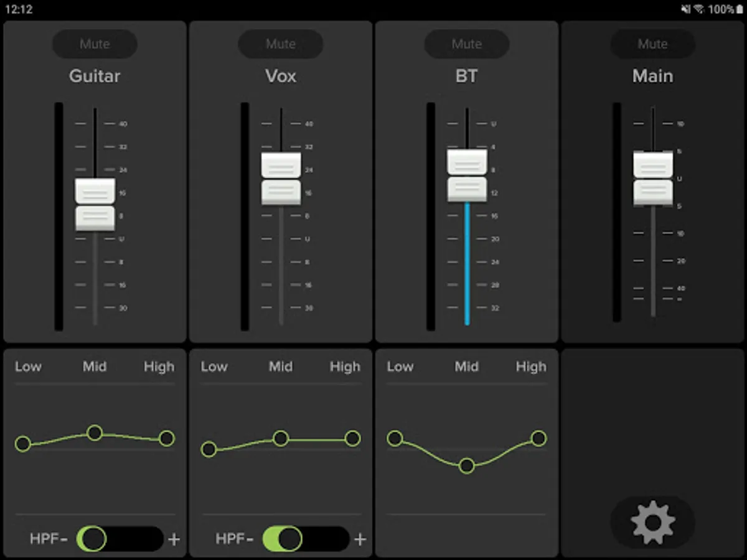The height and width of the screenshot is (560, 747).
Task: Tap the Vox EQ High label
Action: pyautogui.click(x=345, y=367)
